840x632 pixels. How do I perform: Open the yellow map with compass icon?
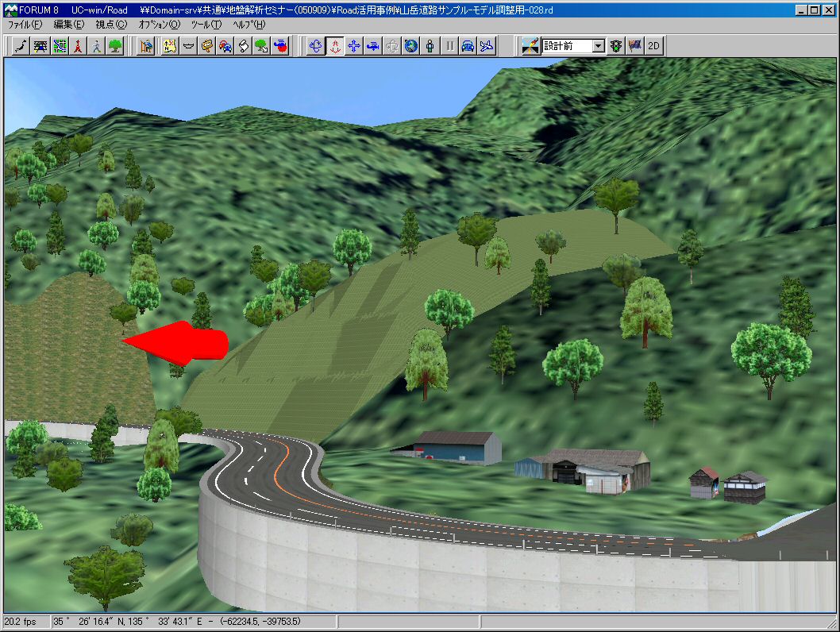pos(170,46)
